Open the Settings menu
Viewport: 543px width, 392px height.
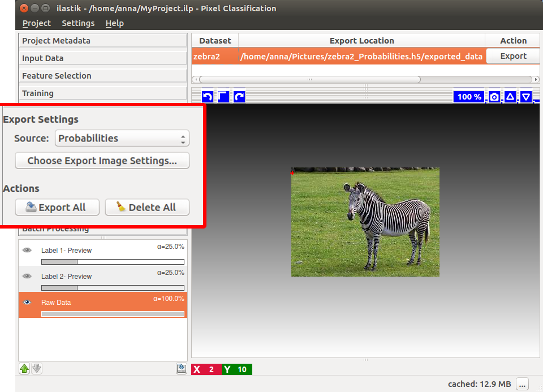[x=78, y=23]
